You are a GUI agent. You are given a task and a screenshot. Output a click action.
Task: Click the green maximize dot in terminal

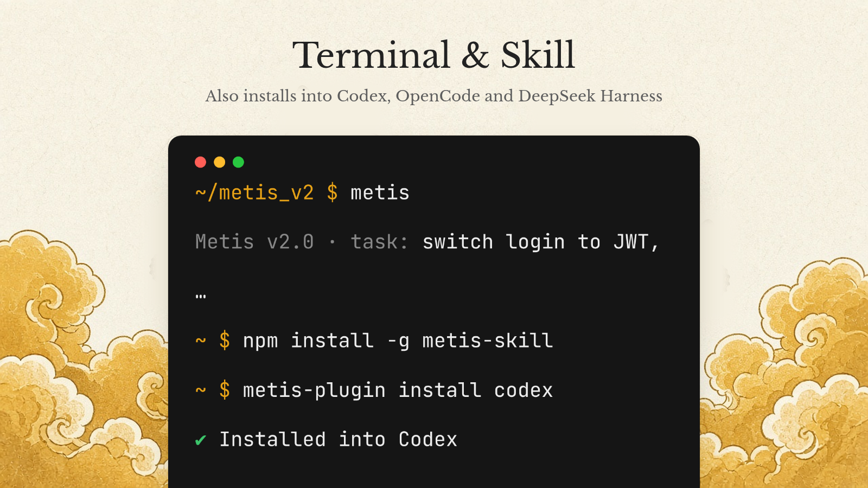239,162
